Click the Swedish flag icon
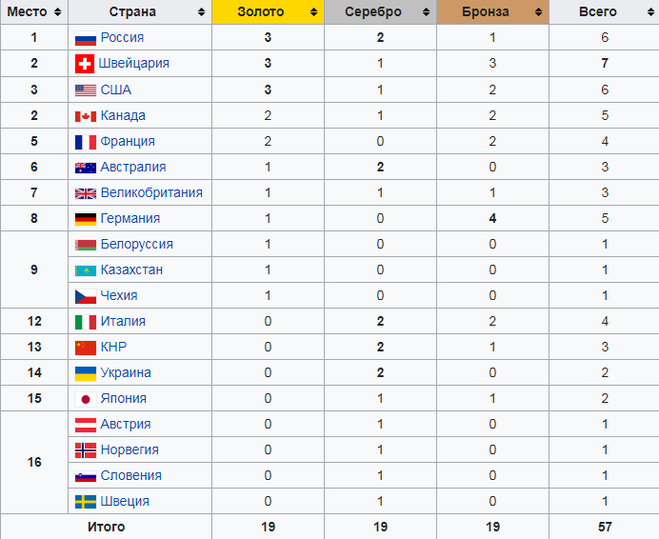This screenshot has height=539, width=659. [85, 502]
